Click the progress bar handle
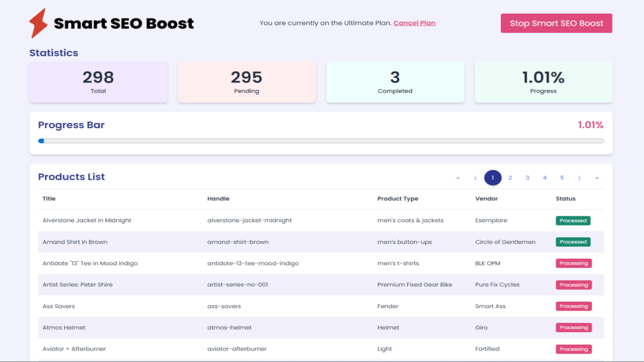 point(41,141)
